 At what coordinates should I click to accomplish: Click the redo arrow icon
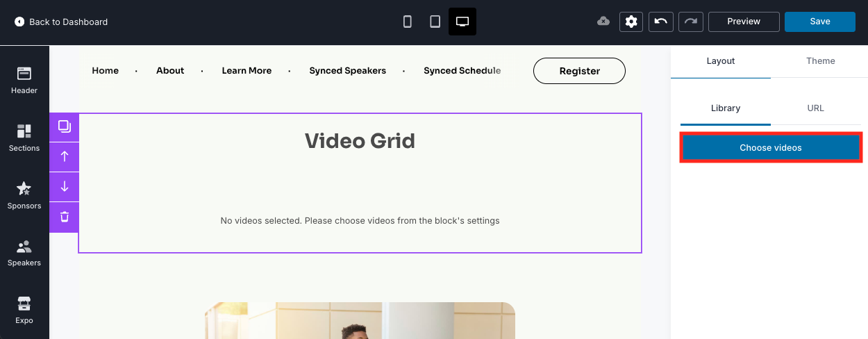690,22
